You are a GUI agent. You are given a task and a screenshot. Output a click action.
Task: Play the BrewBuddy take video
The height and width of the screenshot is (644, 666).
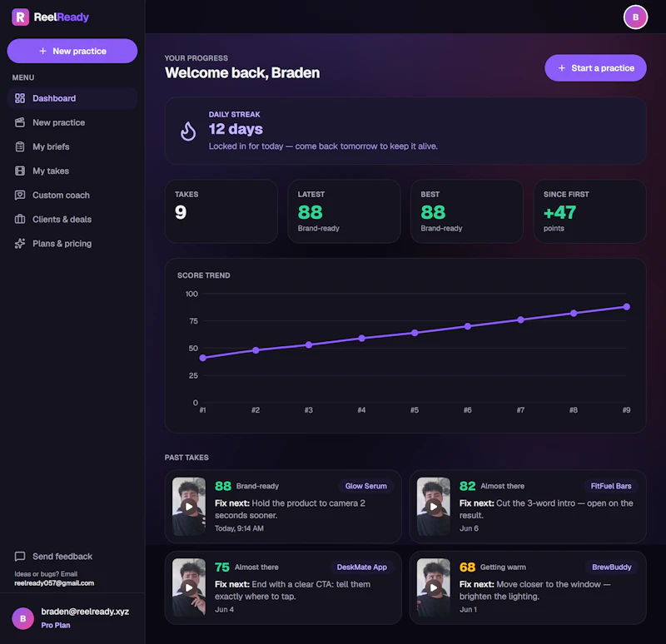[x=434, y=587]
